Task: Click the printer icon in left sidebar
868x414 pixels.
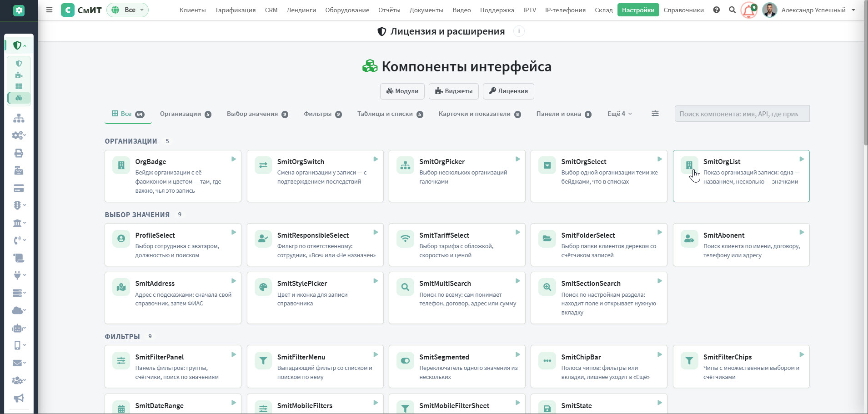Action: 19,153
